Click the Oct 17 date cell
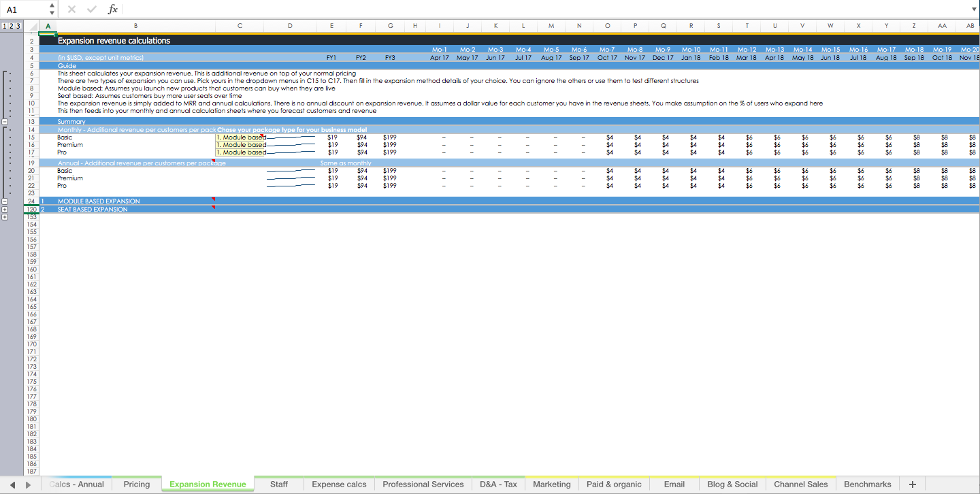The image size is (980, 494). click(607, 58)
